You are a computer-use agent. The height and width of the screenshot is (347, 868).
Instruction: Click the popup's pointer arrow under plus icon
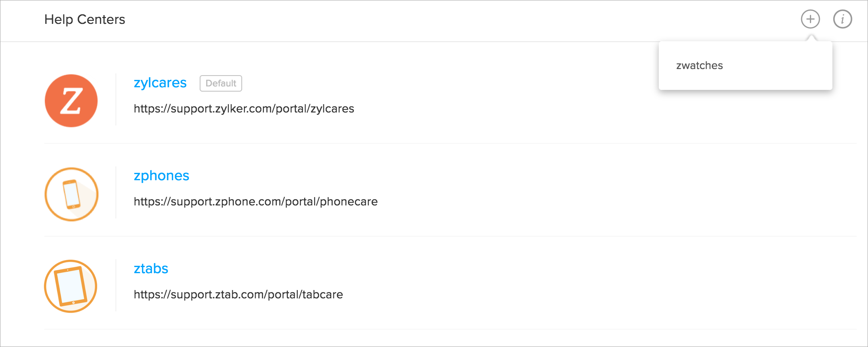point(811,39)
